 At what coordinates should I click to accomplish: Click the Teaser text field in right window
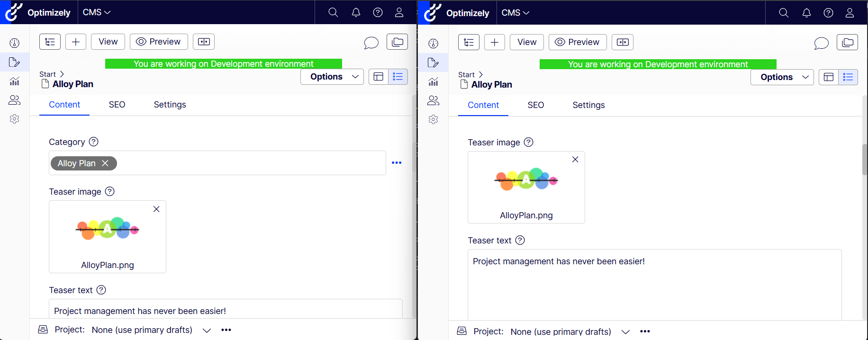(654, 284)
